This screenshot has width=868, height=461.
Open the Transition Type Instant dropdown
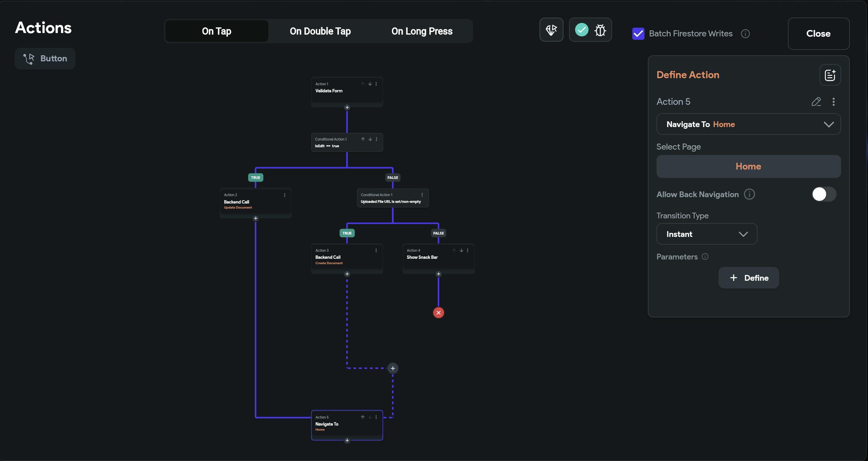[706, 234]
